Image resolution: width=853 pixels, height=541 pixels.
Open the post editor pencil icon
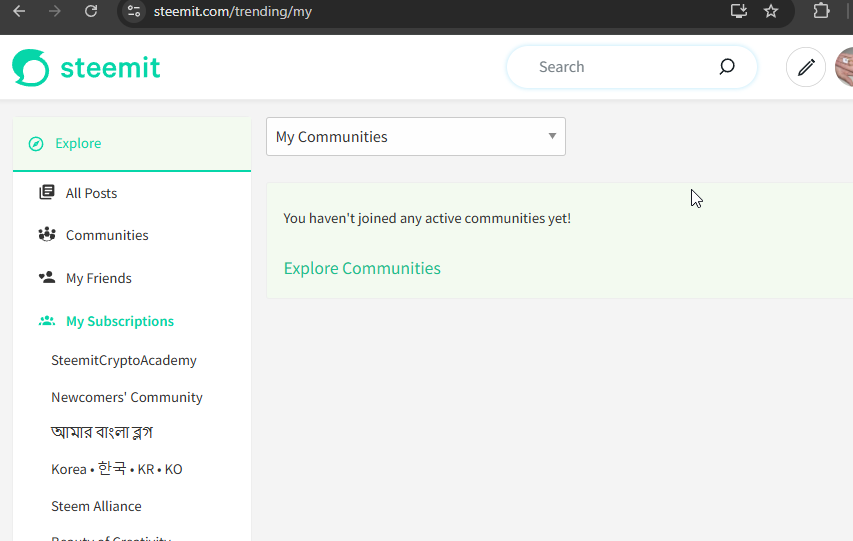click(x=806, y=67)
